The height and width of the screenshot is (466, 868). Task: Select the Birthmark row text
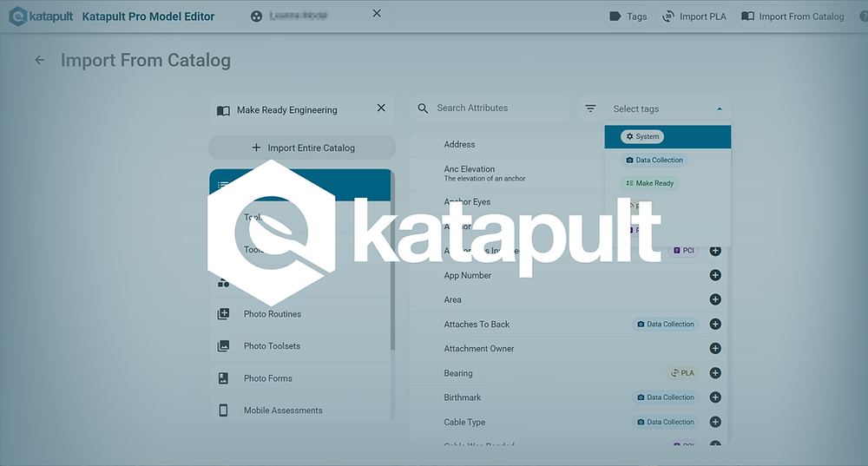pos(463,397)
